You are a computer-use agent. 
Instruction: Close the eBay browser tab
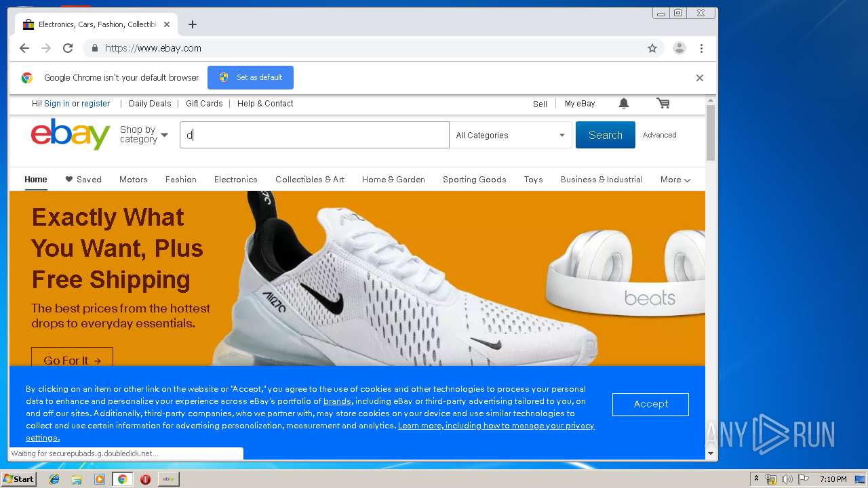pos(167,24)
